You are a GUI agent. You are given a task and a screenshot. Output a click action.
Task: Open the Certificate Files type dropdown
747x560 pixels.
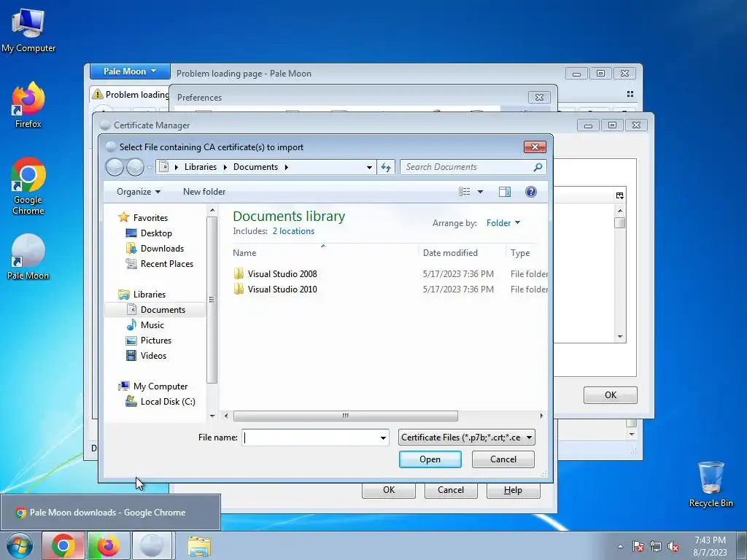466,437
